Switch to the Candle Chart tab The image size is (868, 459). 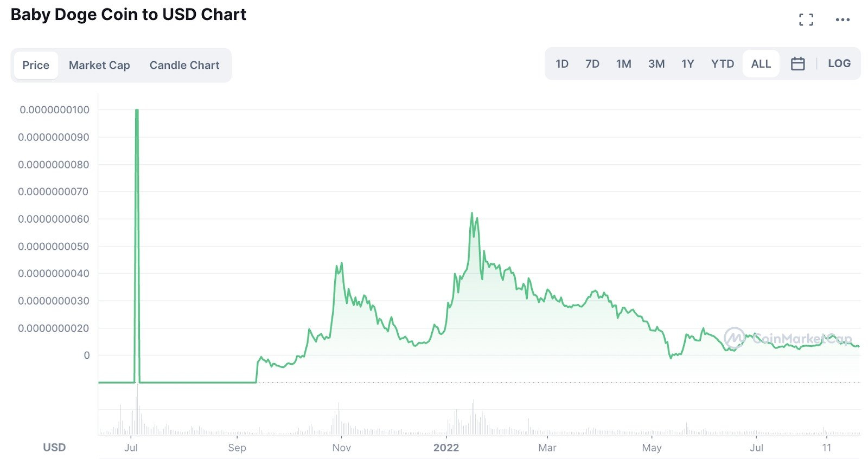point(184,65)
